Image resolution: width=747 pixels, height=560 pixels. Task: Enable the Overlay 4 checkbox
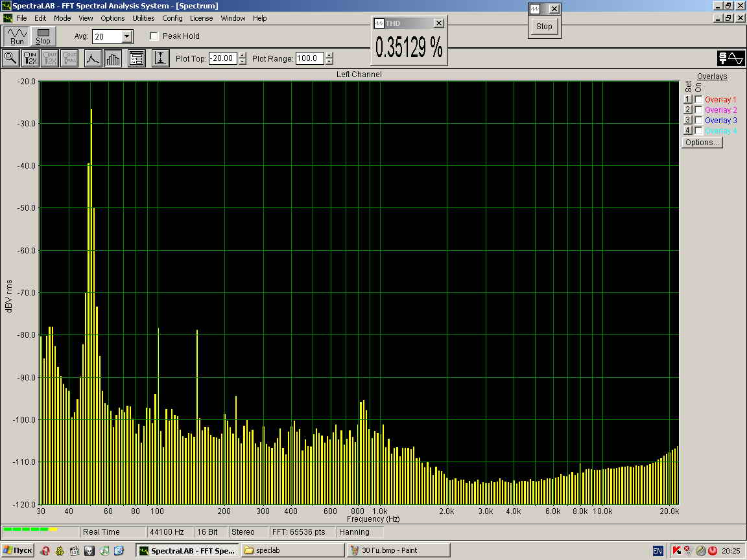[x=698, y=130]
